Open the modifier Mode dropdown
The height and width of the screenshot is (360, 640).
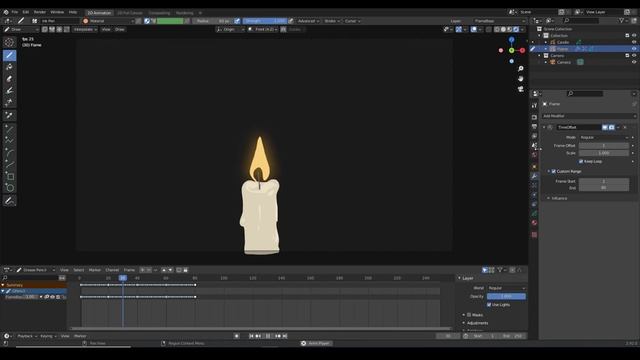point(604,138)
